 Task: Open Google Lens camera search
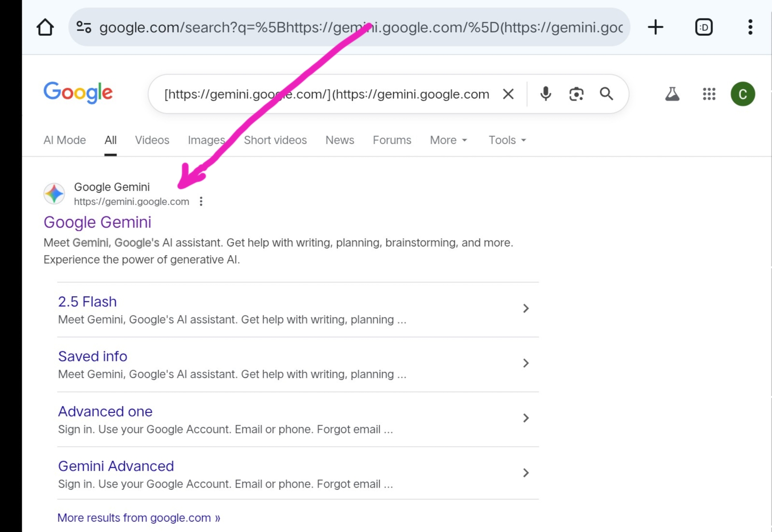[576, 94]
